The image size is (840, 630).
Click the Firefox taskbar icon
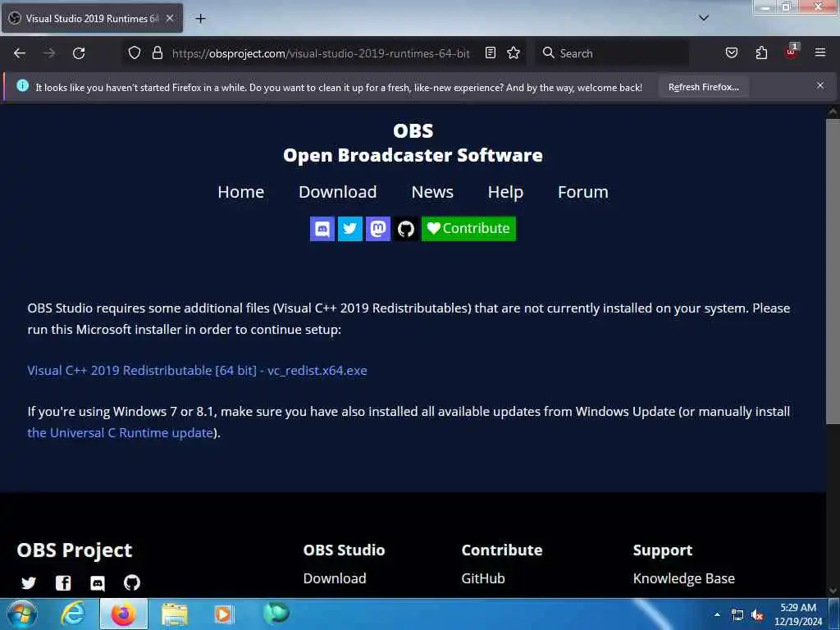pos(124,614)
